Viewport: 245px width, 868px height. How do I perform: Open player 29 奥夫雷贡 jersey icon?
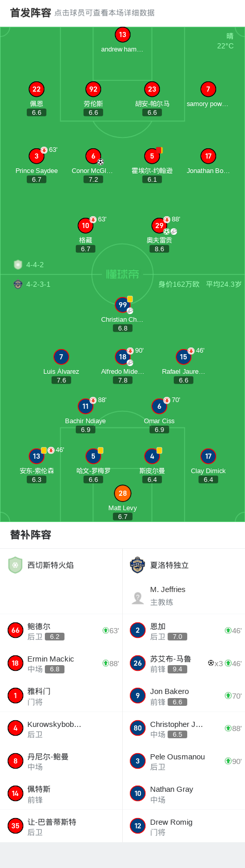(x=159, y=225)
